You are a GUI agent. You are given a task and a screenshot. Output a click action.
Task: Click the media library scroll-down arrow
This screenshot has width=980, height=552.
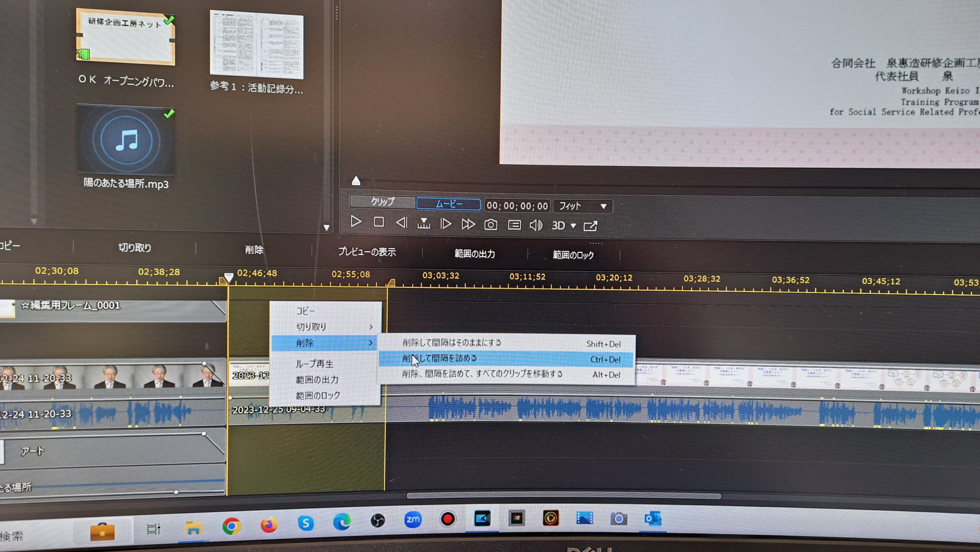326,228
